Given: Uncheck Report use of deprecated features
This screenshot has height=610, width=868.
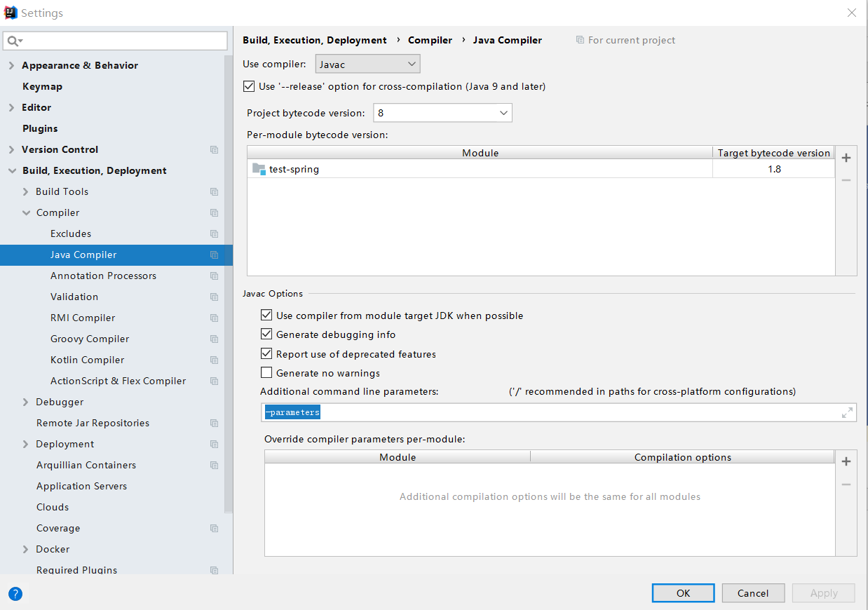Looking at the screenshot, I should tap(266, 354).
